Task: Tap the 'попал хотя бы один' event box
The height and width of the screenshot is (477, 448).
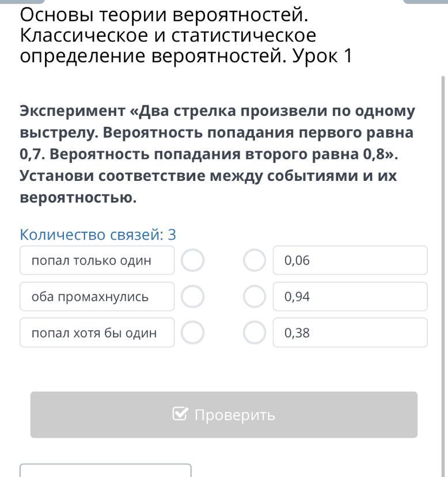Action: coord(97,332)
